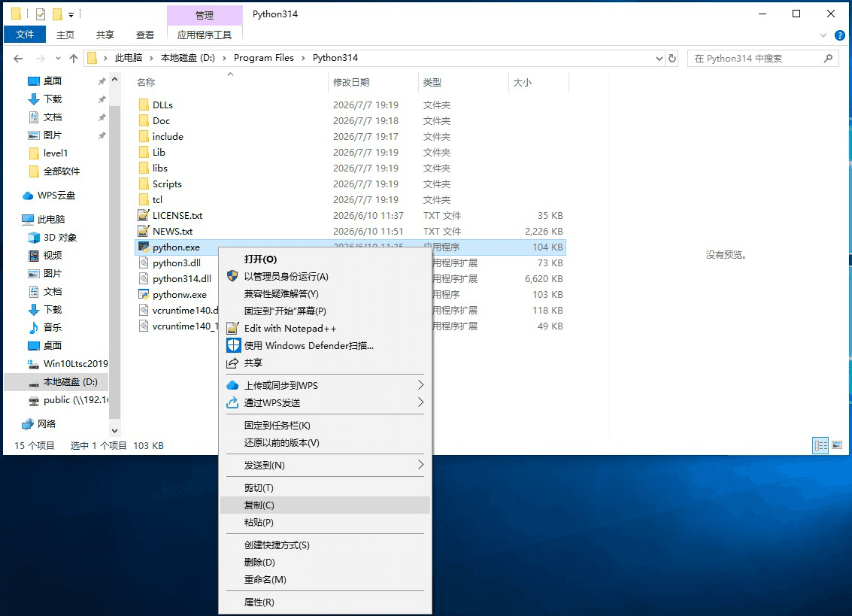Click the LICENSE.txt Notepad++ file icon
852x616 pixels.
point(144,215)
